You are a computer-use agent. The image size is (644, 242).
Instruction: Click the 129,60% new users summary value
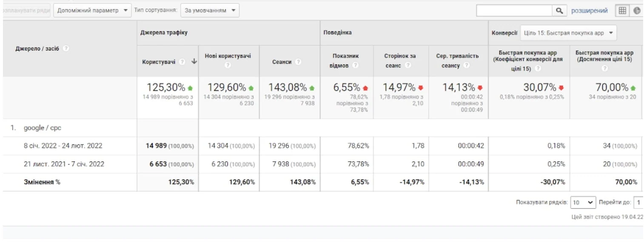click(x=227, y=88)
